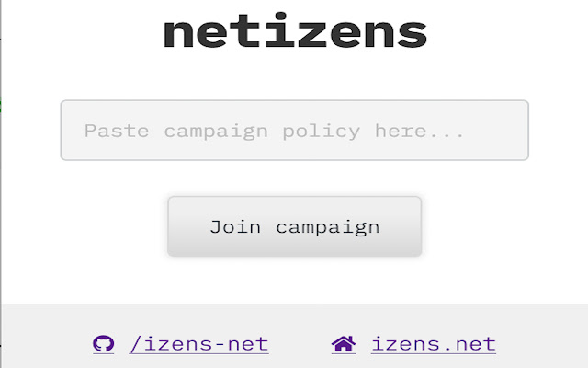
Task: Open the /izens-net GitHub link
Action: point(198,344)
